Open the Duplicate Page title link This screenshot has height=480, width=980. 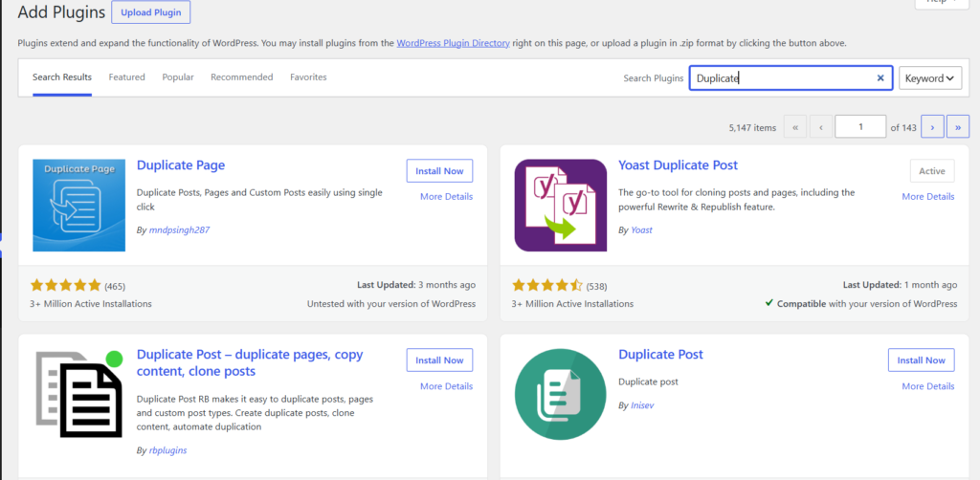(x=181, y=165)
